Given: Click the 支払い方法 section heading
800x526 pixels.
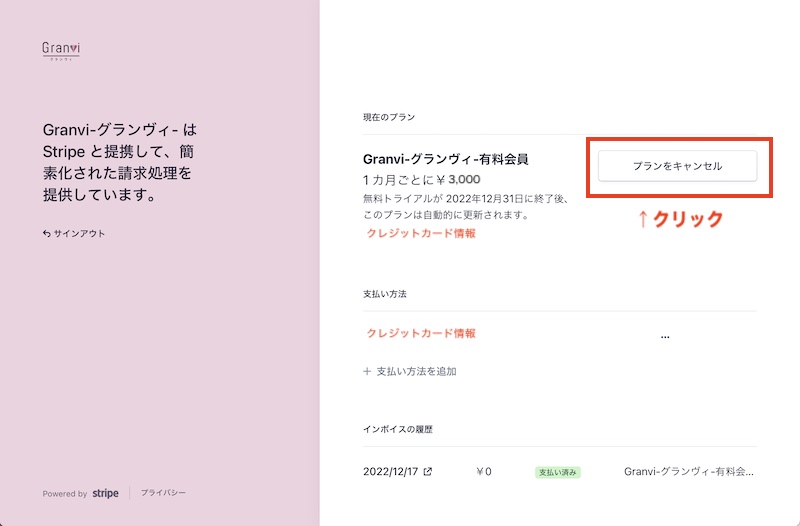Looking at the screenshot, I should pyautogui.click(x=385, y=294).
